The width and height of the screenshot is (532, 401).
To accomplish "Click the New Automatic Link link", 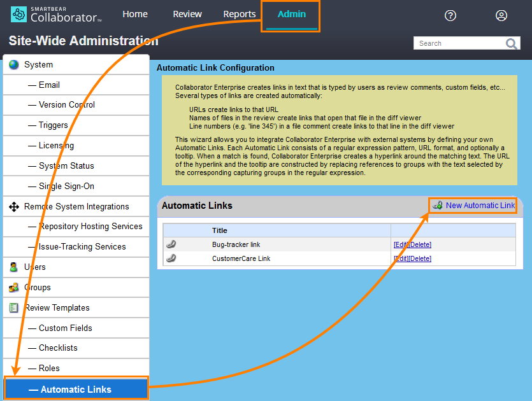I will 480,205.
